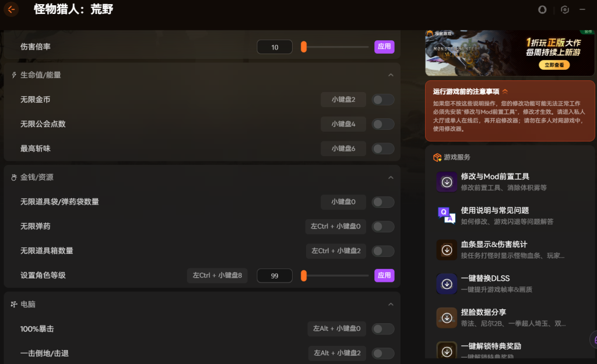Open the hexagon settings icon

[x=564, y=9]
